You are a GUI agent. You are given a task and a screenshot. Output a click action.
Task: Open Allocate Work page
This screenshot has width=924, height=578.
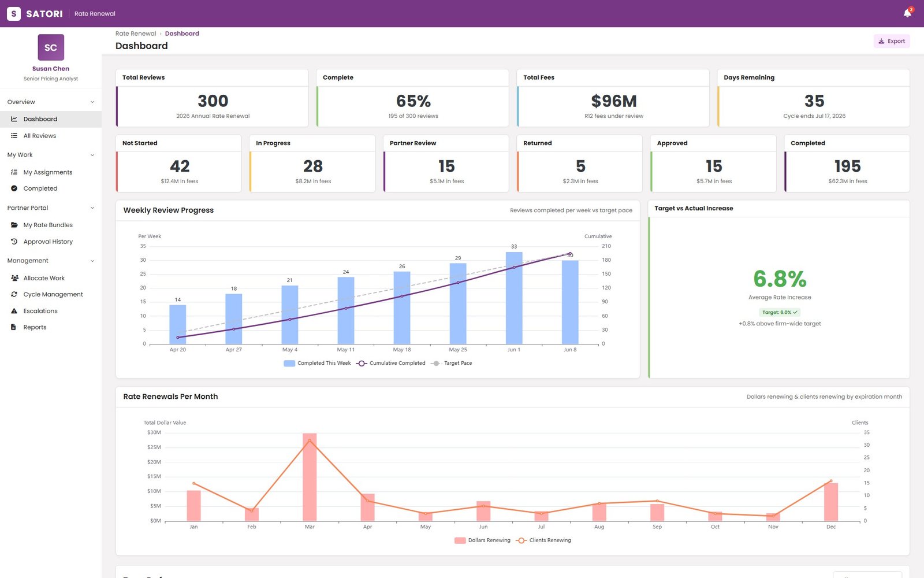tap(51, 278)
